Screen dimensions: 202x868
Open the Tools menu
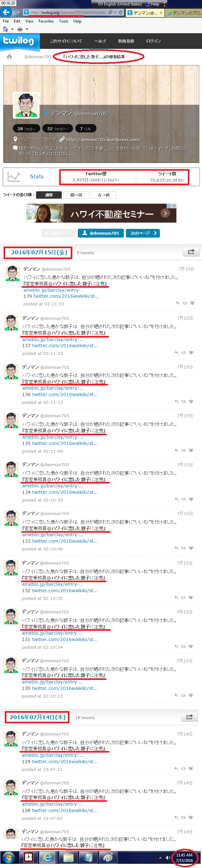[63, 21]
